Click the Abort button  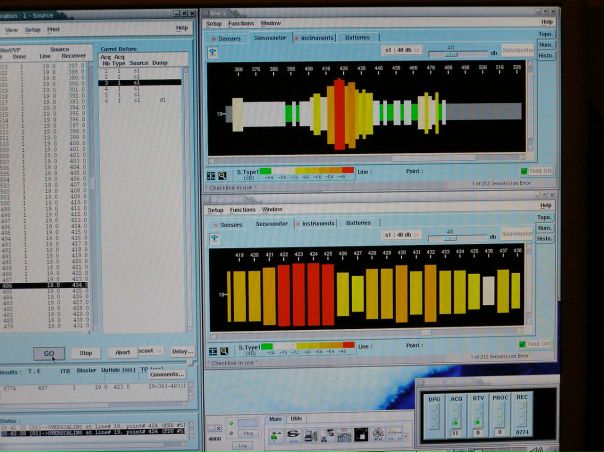(x=122, y=352)
